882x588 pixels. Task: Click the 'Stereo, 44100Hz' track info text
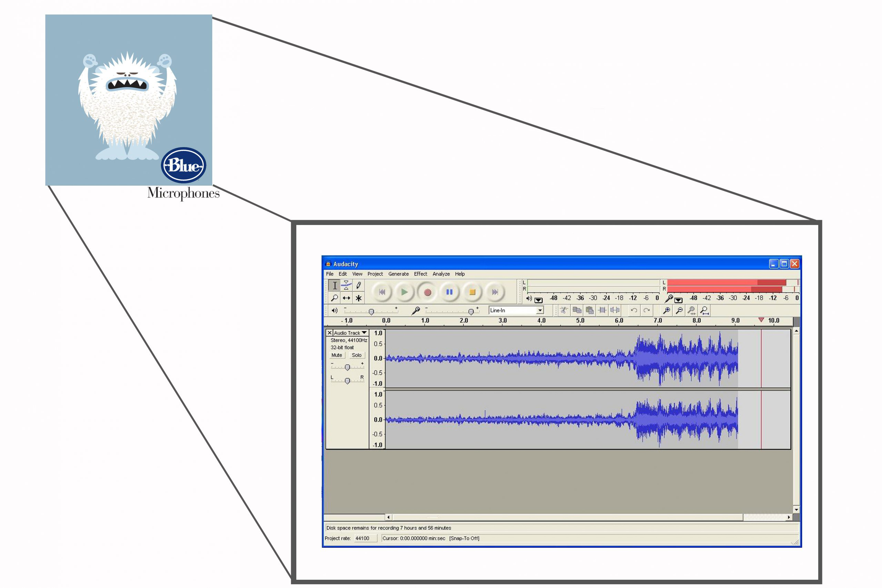pyautogui.click(x=349, y=340)
